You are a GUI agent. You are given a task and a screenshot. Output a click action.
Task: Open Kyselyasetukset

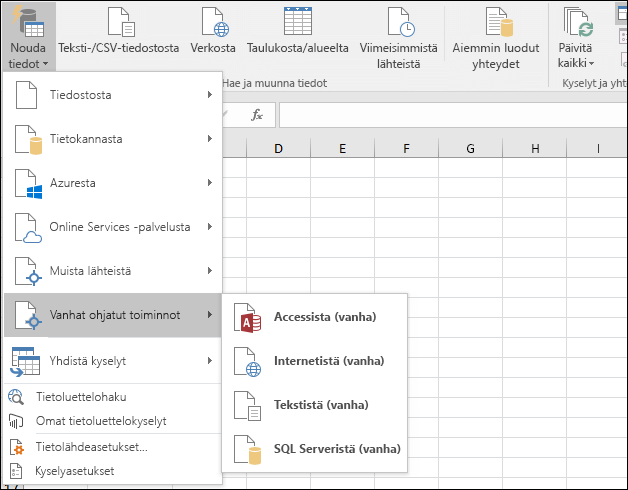coord(113,471)
